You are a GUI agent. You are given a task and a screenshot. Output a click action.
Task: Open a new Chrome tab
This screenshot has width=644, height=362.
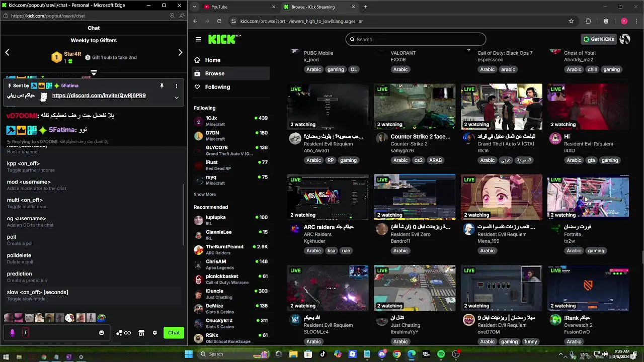coord(365,7)
